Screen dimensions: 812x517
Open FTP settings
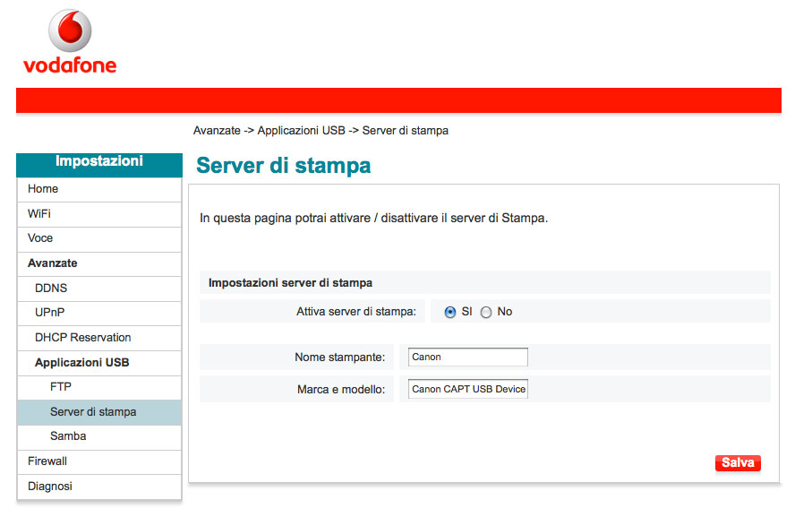click(98, 387)
